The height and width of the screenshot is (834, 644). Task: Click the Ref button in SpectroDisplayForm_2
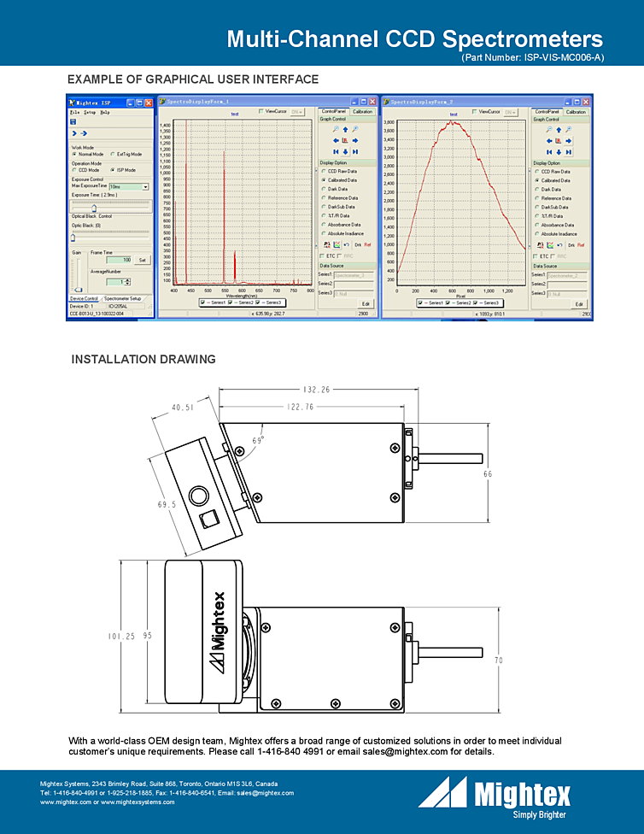(x=581, y=245)
